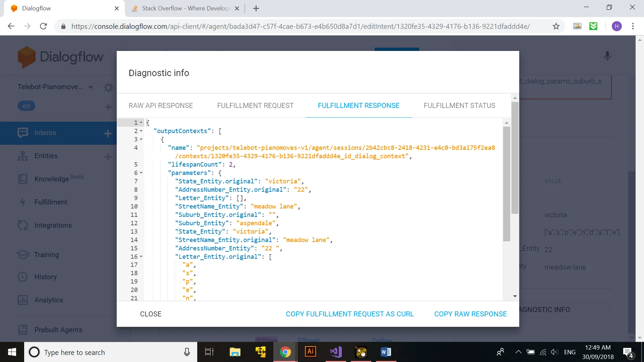Image resolution: width=644 pixels, height=362 pixels.
Task: Click the microphone icon in Dialogflow header
Action: (x=607, y=56)
